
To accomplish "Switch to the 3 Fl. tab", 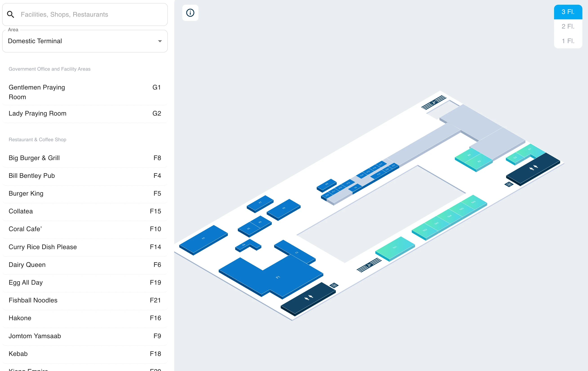I will tap(568, 12).
